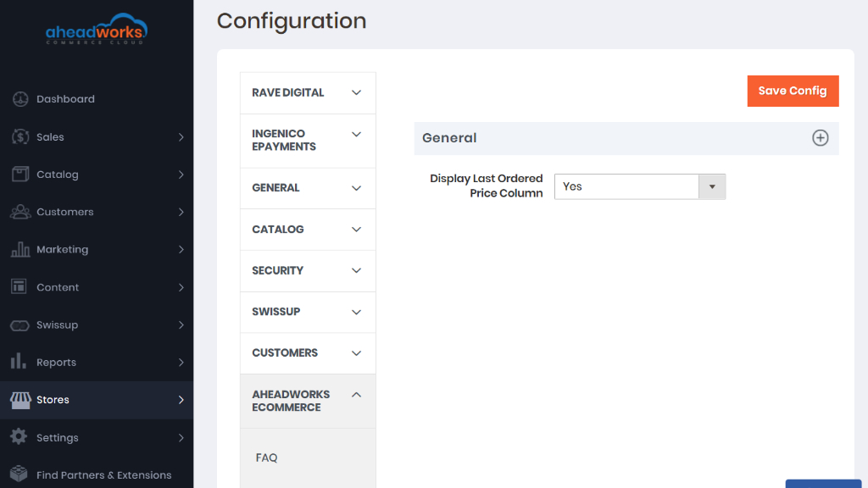Open the Marketing menu

coord(97,250)
